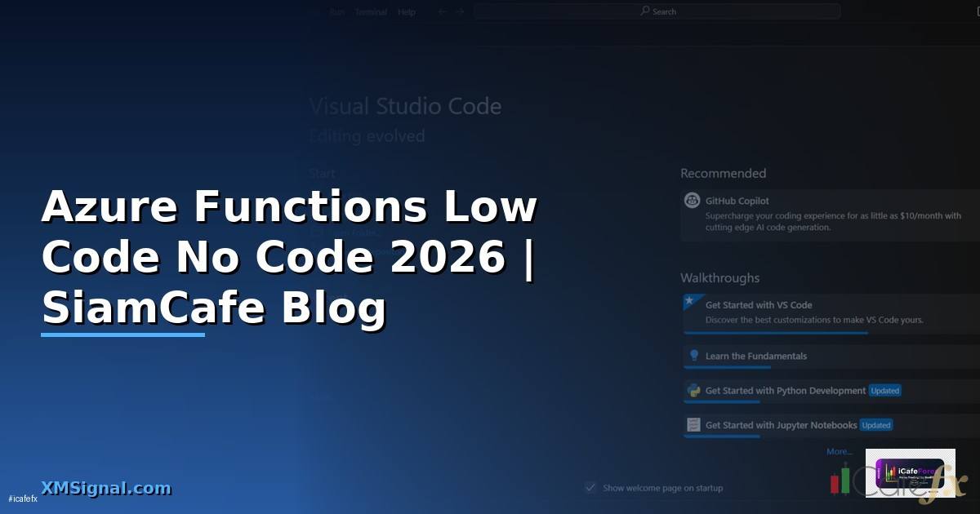980x514 pixels.
Task: Click Updated badge beside Python Development
Action: [884, 391]
